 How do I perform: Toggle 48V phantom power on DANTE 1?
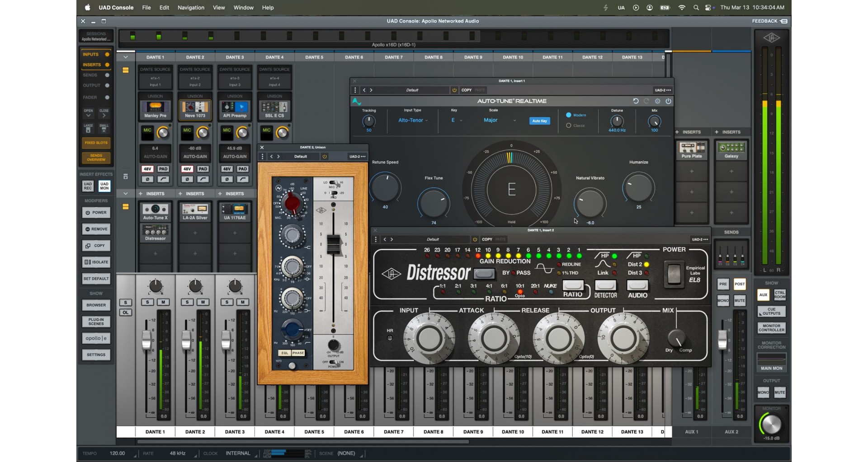(147, 169)
